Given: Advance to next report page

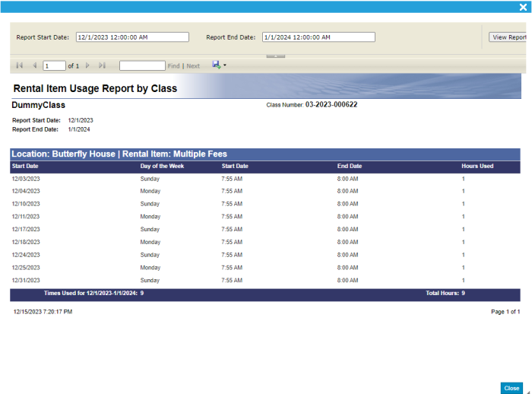Looking at the screenshot, I should [88, 66].
